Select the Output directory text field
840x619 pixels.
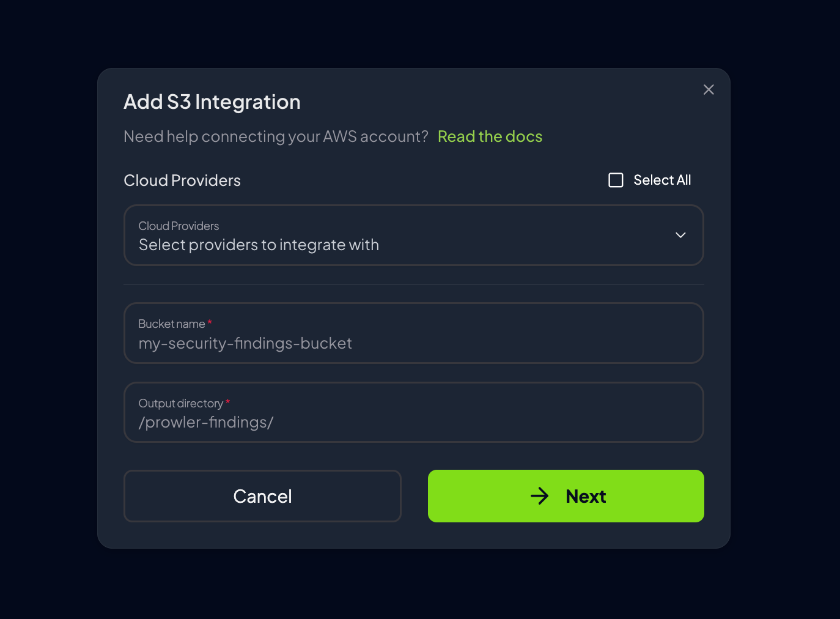[413, 412]
